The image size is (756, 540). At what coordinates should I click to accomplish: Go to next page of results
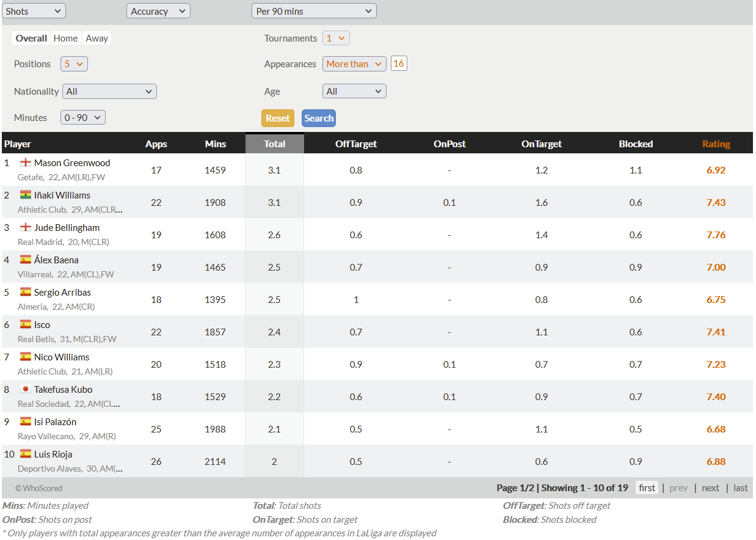pyautogui.click(x=710, y=488)
